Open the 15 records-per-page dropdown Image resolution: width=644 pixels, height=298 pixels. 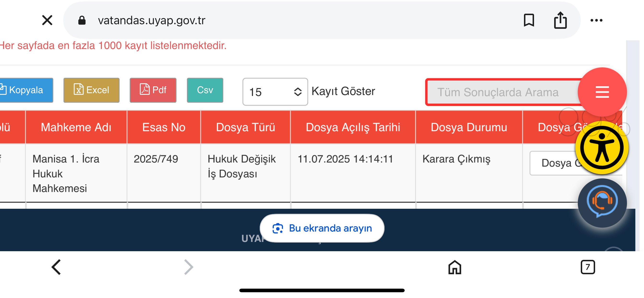coord(275,92)
